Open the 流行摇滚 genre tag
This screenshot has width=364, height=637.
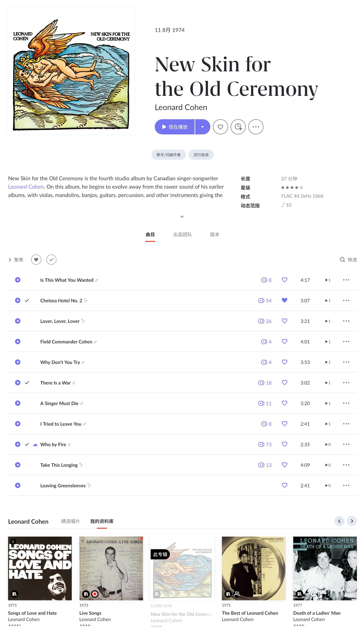[x=201, y=155]
